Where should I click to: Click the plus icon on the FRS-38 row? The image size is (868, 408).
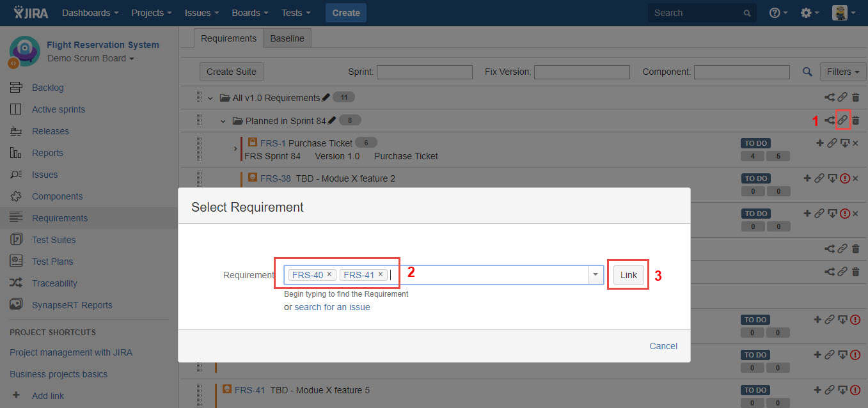click(x=807, y=178)
